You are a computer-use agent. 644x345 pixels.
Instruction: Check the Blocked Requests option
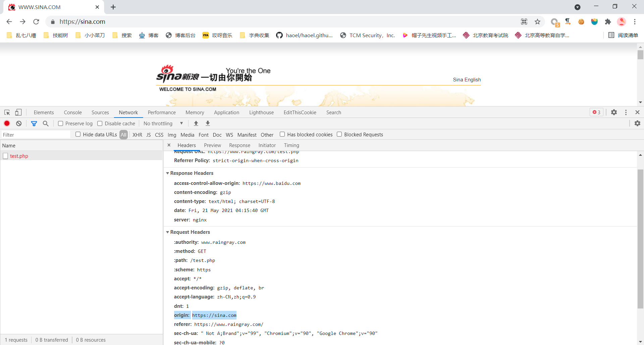[x=339, y=134]
